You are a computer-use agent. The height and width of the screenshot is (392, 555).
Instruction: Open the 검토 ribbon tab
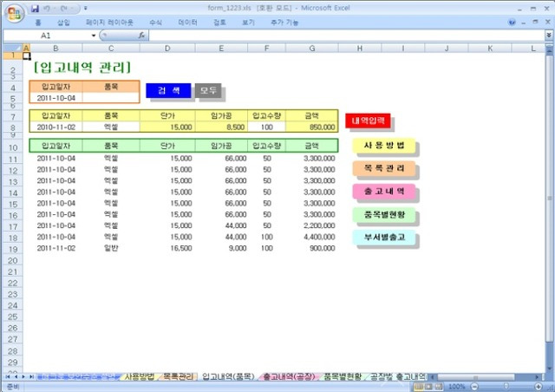tap(219, 23)
